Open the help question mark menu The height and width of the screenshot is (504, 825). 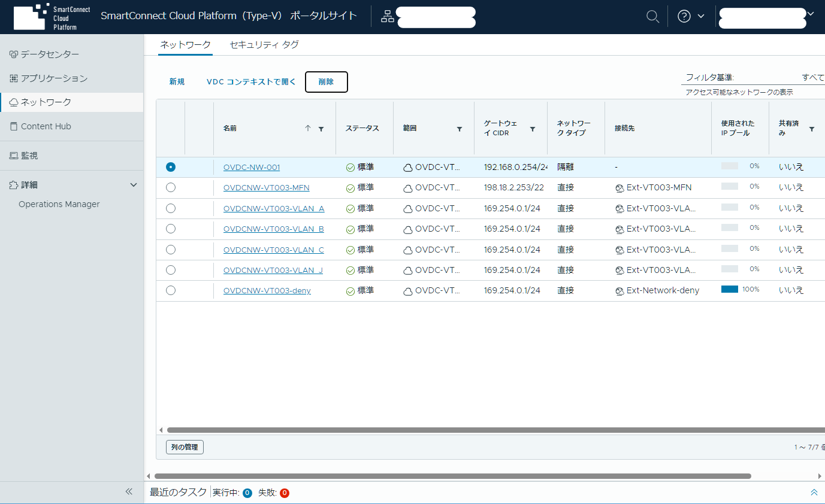(x=691, y=17)
